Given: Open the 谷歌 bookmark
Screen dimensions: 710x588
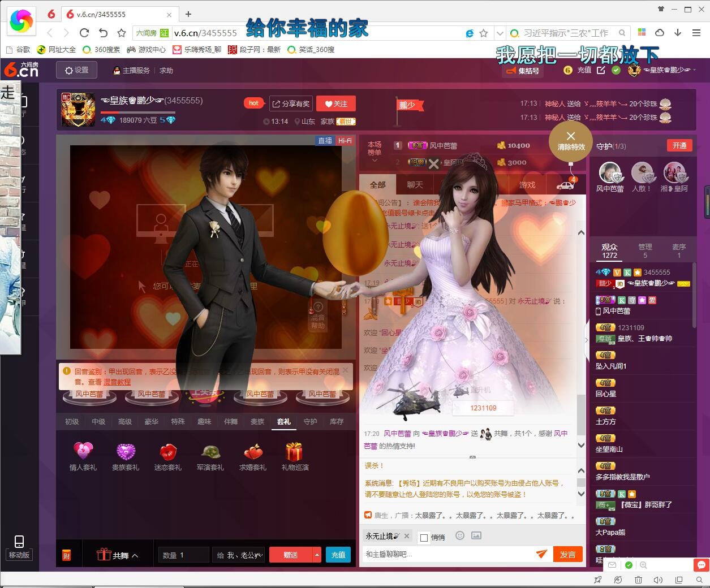Looking at the screenshot, I should (18, 50).
